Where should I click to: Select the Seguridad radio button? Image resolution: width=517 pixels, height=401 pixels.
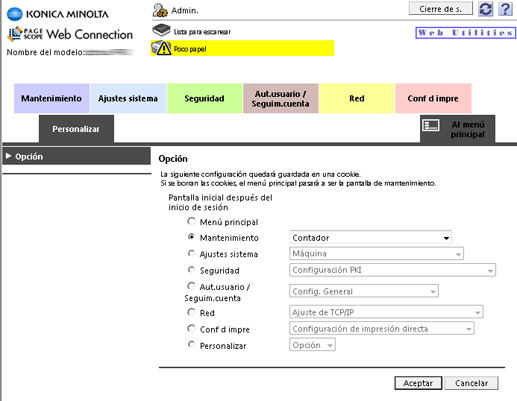click(x=191, y=270)
